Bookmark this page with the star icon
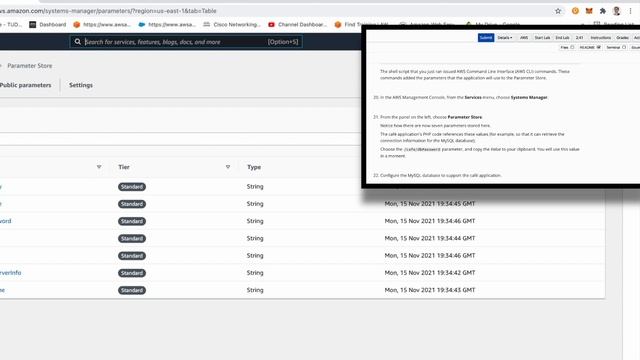 [558, 11]
